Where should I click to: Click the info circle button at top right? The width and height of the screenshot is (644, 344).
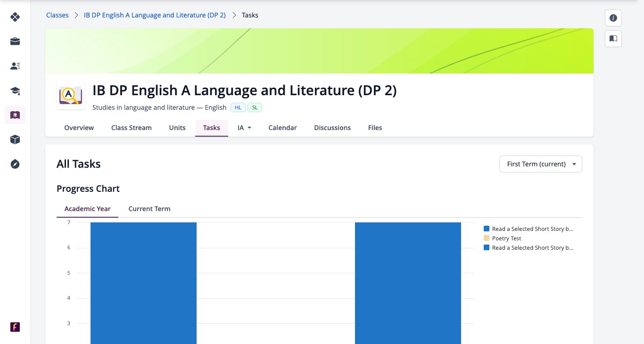pos(613,18)
